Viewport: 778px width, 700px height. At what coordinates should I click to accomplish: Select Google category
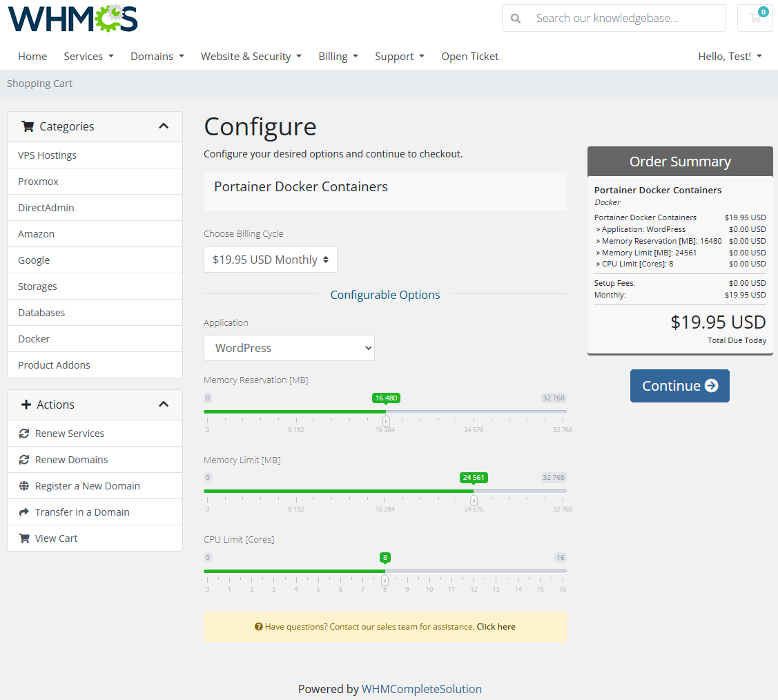(x=95, y=260)
